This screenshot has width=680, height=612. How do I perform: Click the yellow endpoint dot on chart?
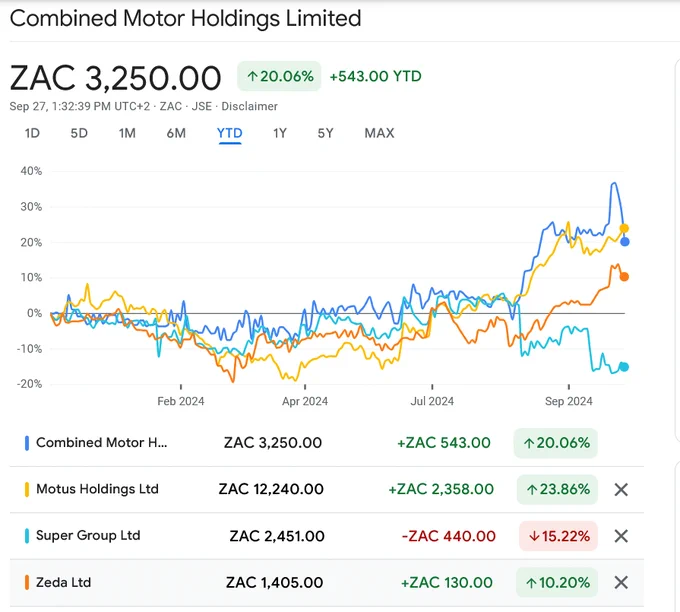coord(624,228)
